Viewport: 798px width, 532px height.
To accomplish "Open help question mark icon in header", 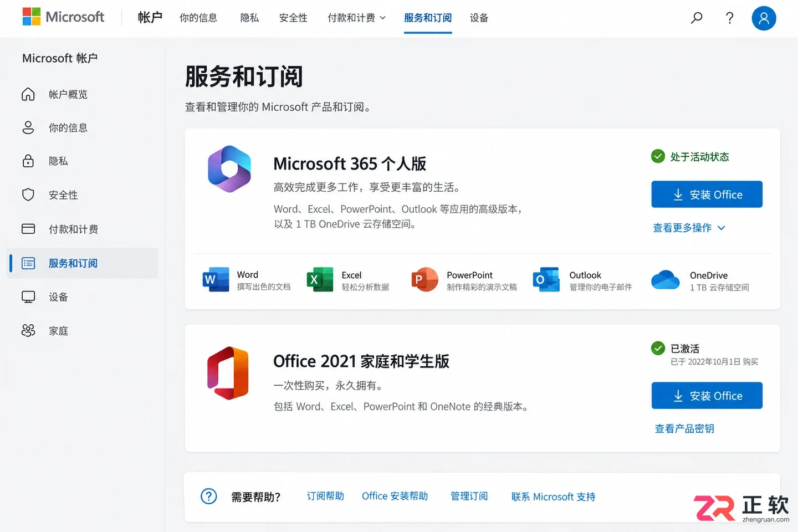I will point(730,18).
